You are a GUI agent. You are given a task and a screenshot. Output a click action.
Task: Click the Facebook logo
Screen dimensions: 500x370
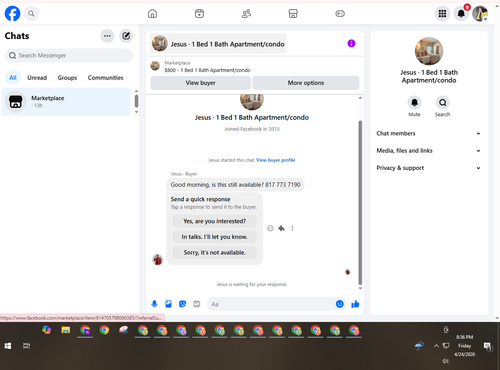(12, 14)
